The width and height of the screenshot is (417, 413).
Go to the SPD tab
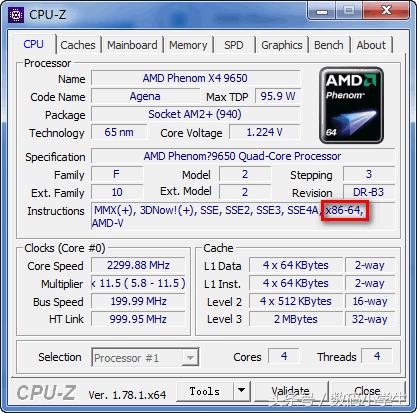[234, 45]
